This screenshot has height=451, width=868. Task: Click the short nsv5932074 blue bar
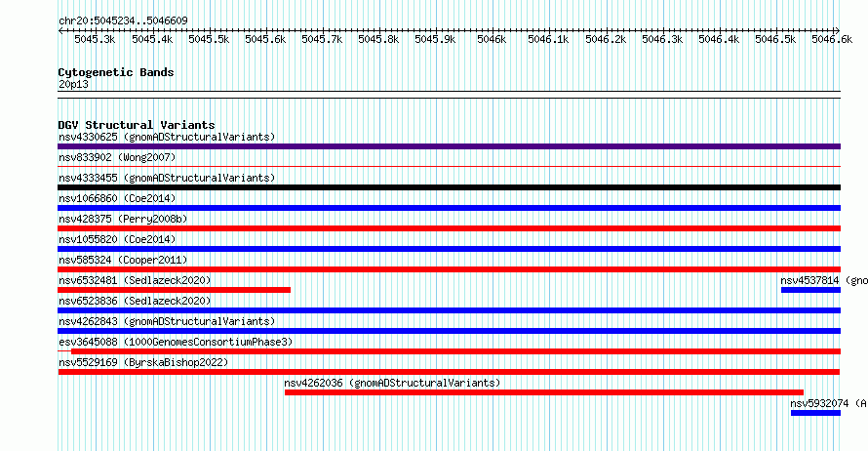[816, 413]
